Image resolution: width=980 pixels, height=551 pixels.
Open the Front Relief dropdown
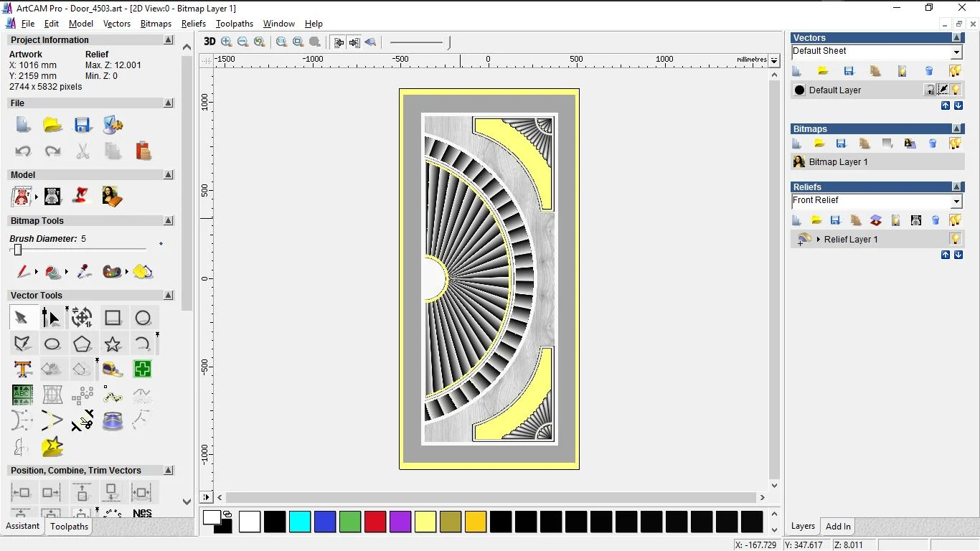pyautogui.click(x=956, y=202)
